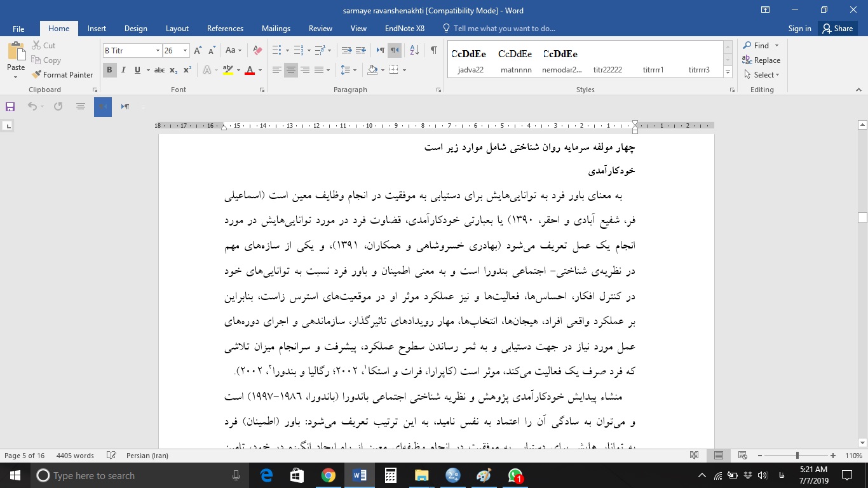Switch to the Insert ribbon tab

point(97,28)
